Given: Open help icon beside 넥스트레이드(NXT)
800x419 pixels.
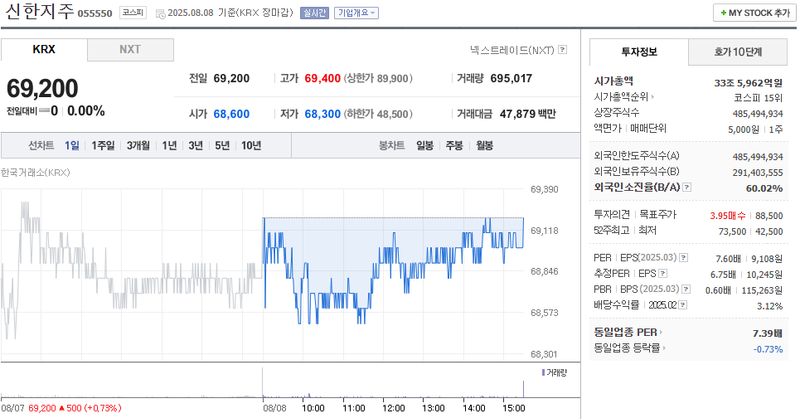Looking at the screenshot, I should point(562,50).
